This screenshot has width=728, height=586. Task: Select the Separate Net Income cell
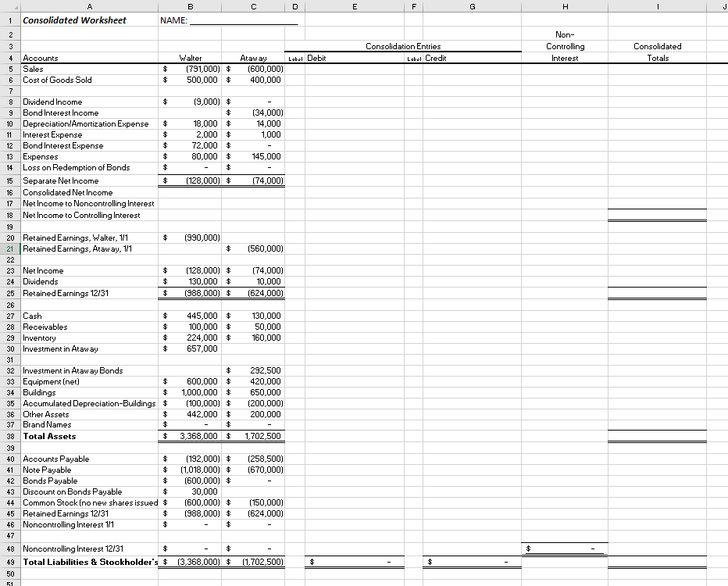tap(90, 180)
